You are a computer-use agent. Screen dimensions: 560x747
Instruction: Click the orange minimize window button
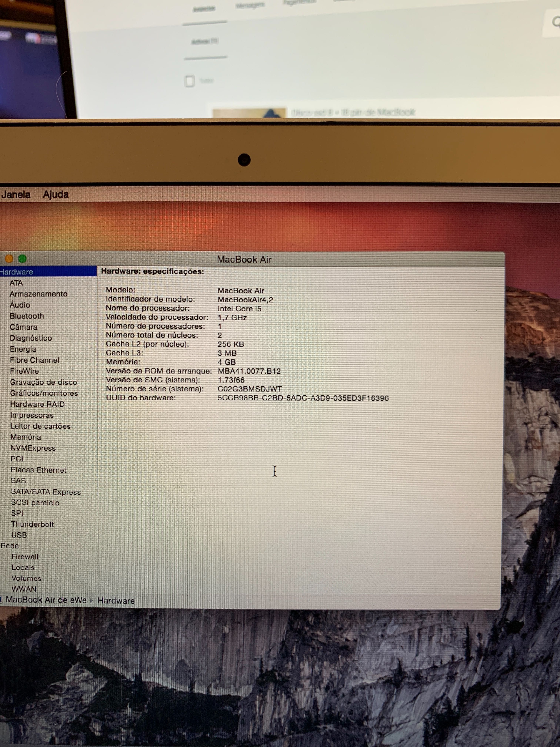tap(9, 259)
